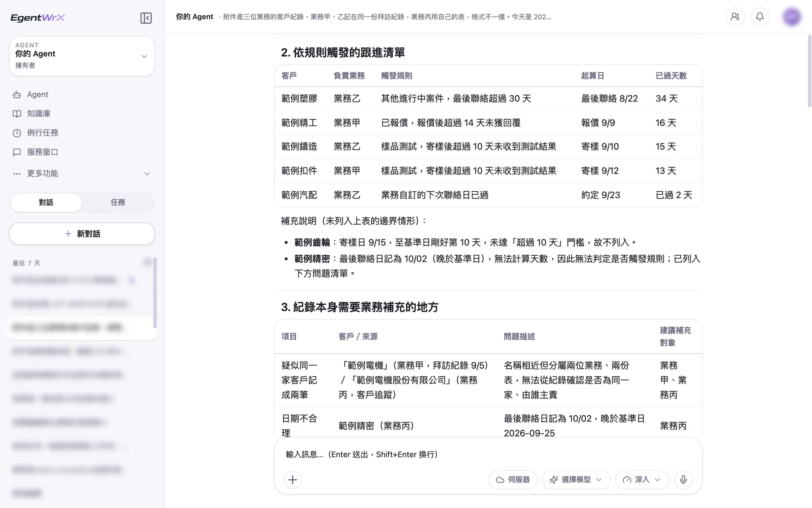Click the main chat vertical scrollbar
Screen dimensions: 812x508
(x=809, y=71)
